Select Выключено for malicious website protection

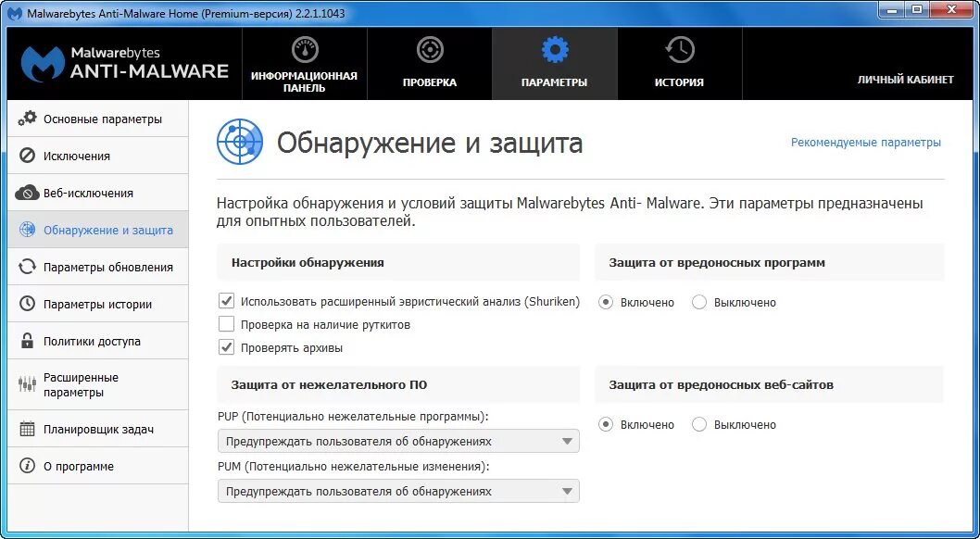coord(698,425)
